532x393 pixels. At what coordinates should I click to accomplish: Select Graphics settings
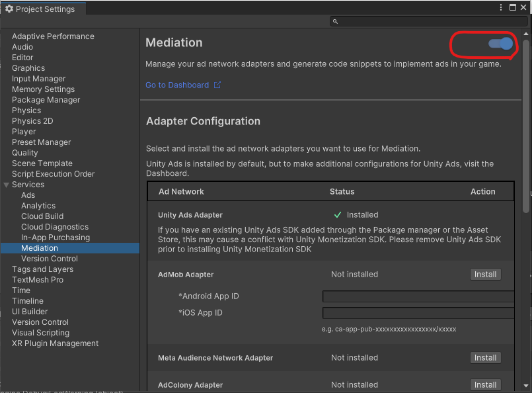tap(28, 68)
